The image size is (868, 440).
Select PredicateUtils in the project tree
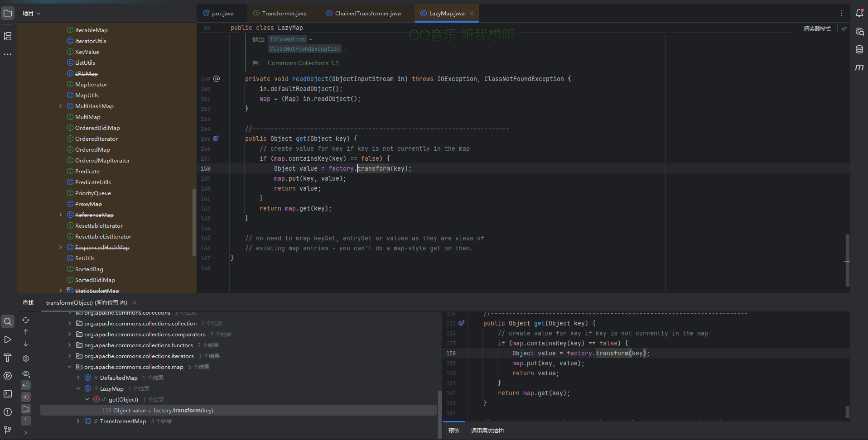[x=93, y=182]
